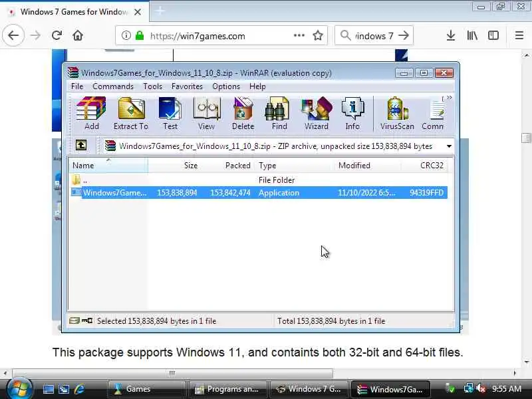Click the Internet Explorer quick launch icon
532x399 pixels.
pos(79,389)
